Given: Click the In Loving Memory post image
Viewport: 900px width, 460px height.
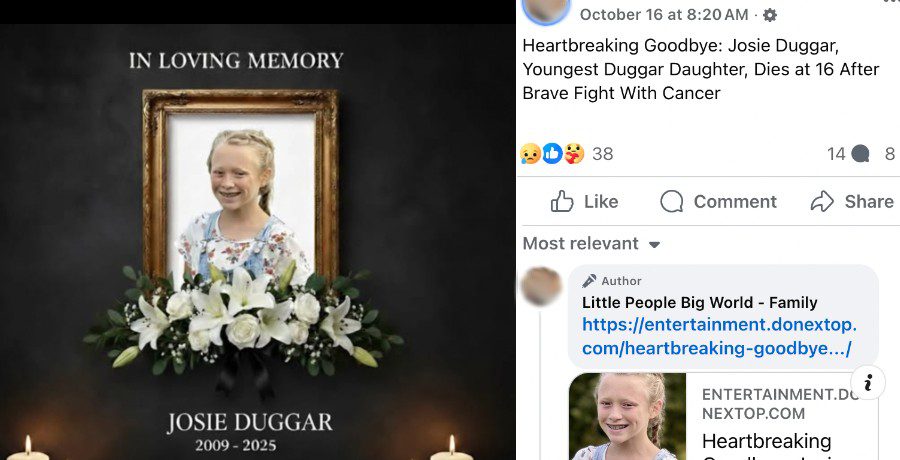Looking at the screenshot, I should tap(258, 242).
